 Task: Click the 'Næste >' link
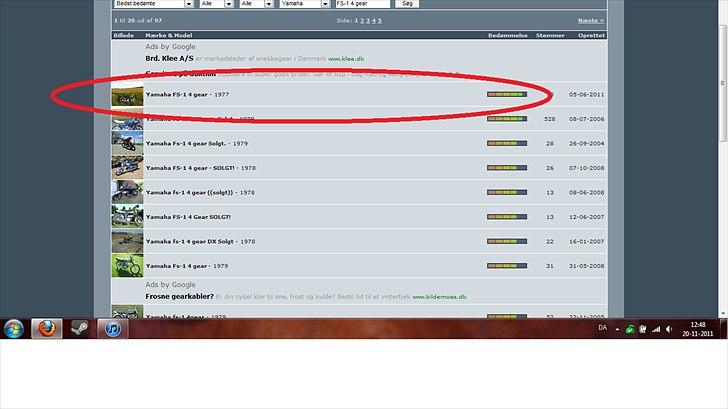(x=591, y=20)
